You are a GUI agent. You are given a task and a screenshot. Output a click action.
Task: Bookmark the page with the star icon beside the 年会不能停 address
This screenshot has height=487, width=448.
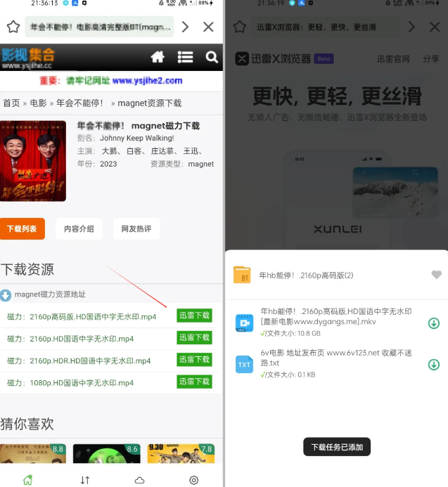click(x=13, y=27)
